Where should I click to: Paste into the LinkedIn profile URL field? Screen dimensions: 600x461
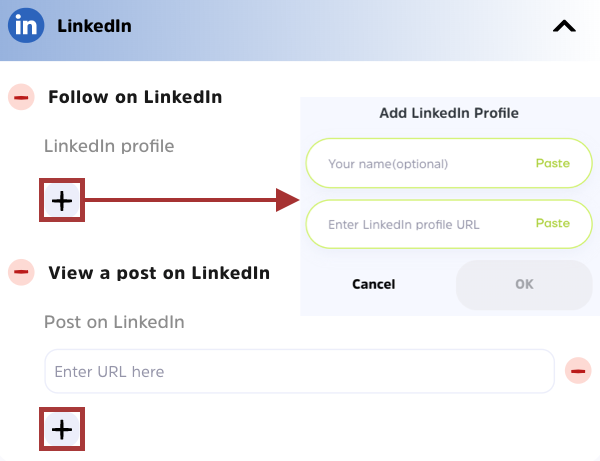[552, 223]
